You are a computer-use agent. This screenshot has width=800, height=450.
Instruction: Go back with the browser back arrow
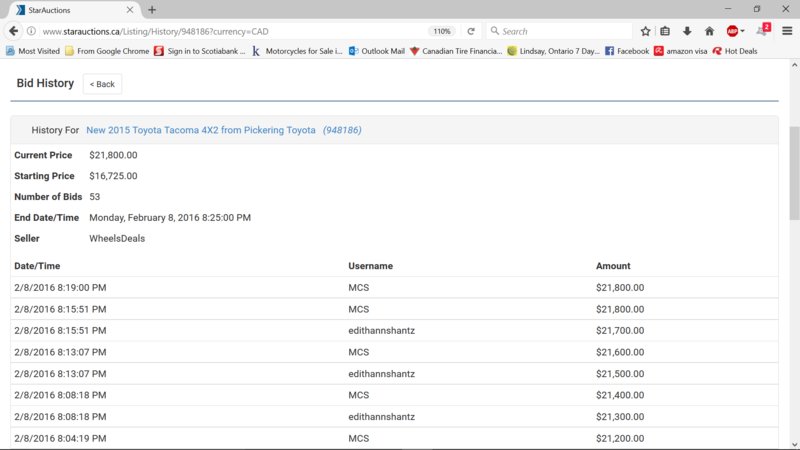(x=13, y=31)
